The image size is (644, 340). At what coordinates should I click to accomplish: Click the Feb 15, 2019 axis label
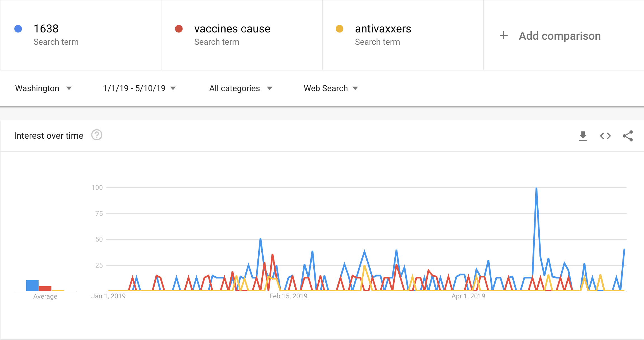pos(288,296)
